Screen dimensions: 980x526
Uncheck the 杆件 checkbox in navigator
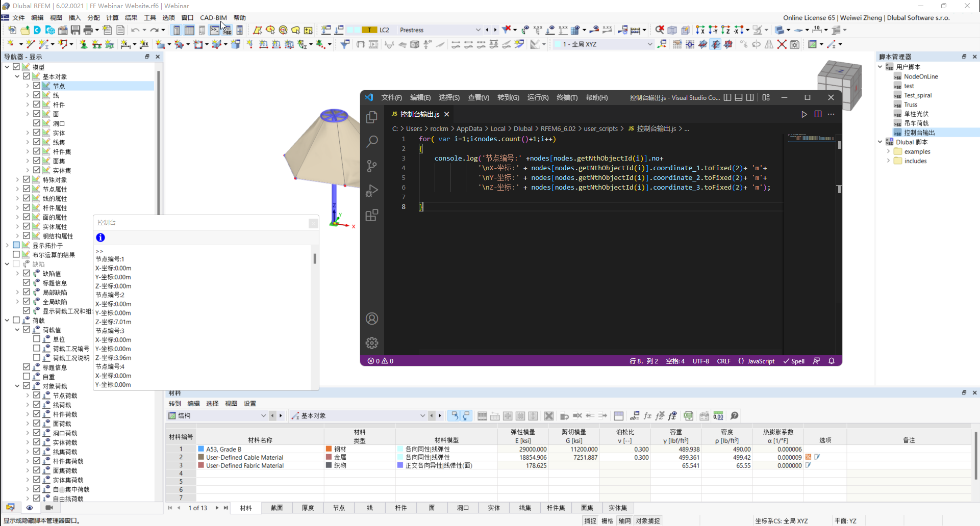pyautogui.click(x=37, y=104)
